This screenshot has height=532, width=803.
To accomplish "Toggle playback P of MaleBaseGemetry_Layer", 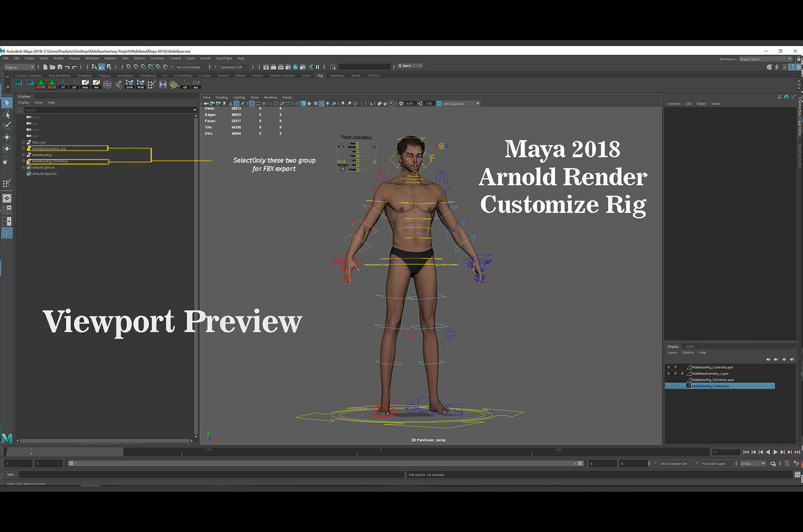I will 676,373.
